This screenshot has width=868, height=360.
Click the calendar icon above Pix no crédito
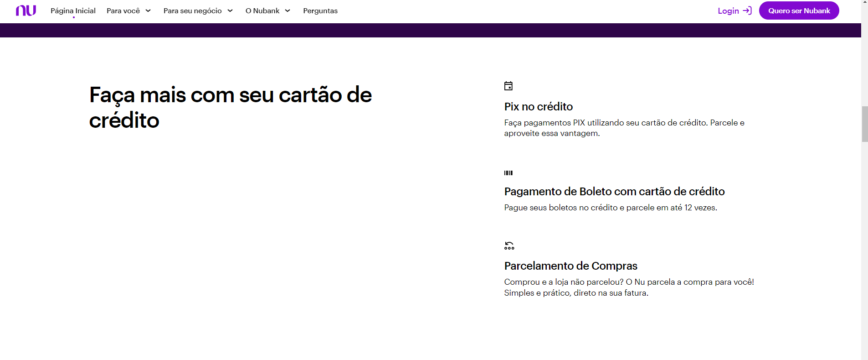508,86
